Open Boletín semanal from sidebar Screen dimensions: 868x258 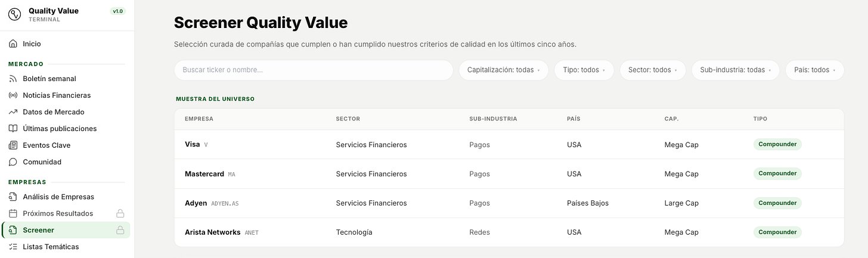[66, 79]
